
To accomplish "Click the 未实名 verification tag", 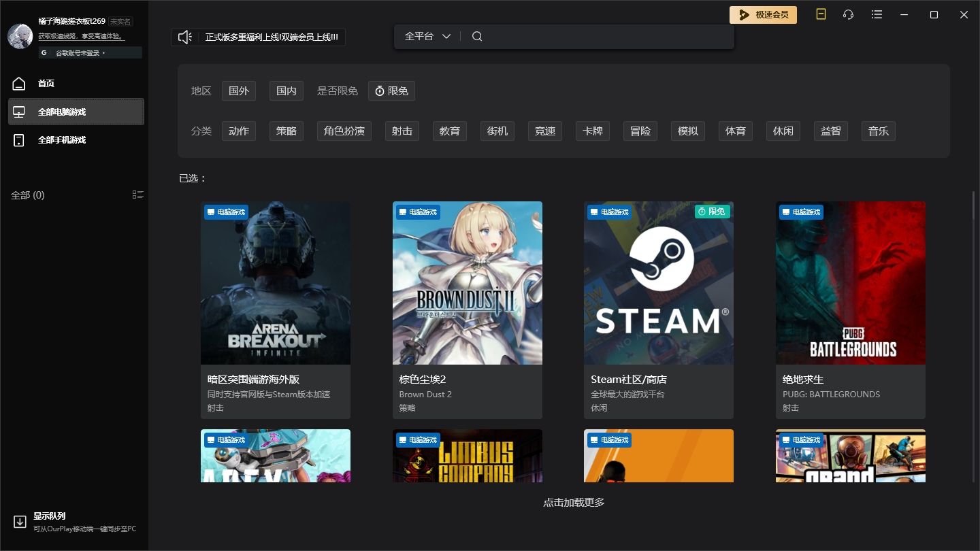I will click(120, 22).
